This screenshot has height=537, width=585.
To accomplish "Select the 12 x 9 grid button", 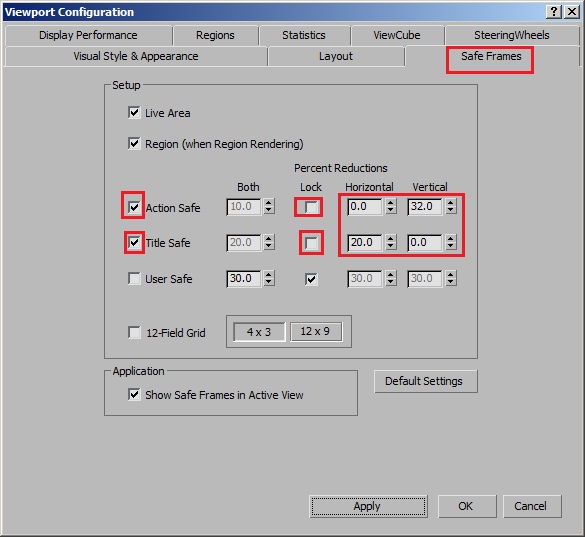I will click(316, 332).
